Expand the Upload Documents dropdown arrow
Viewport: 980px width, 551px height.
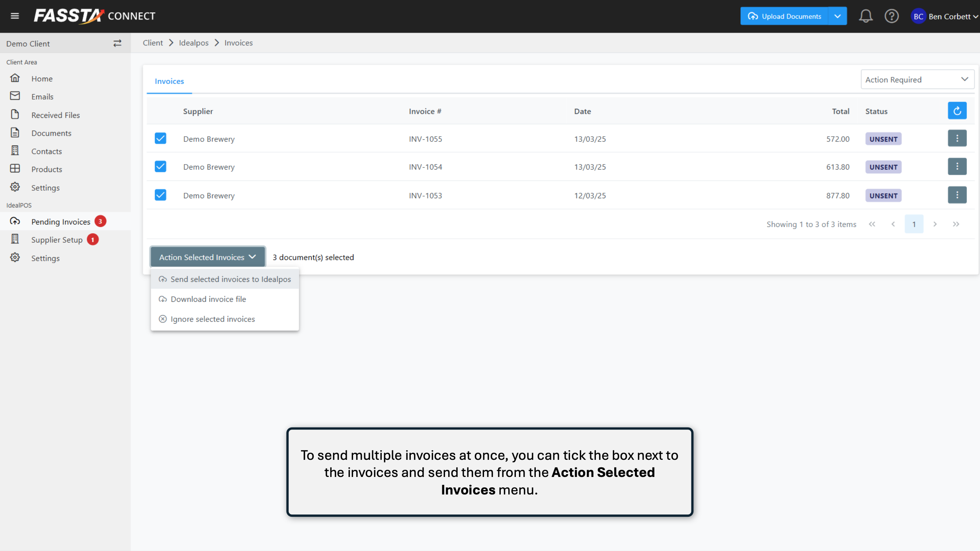point(837,16)
